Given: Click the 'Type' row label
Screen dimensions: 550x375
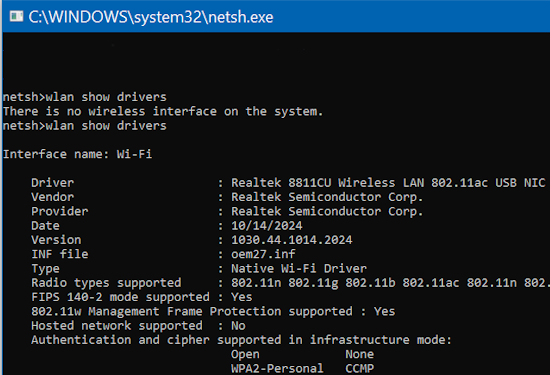Looking at the screenshot, I should pos(46,269).
